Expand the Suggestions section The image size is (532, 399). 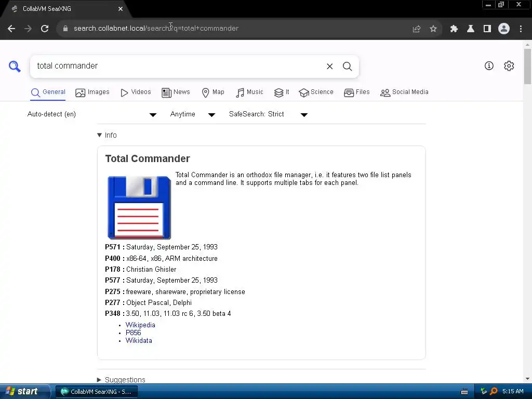click(121, 379)
